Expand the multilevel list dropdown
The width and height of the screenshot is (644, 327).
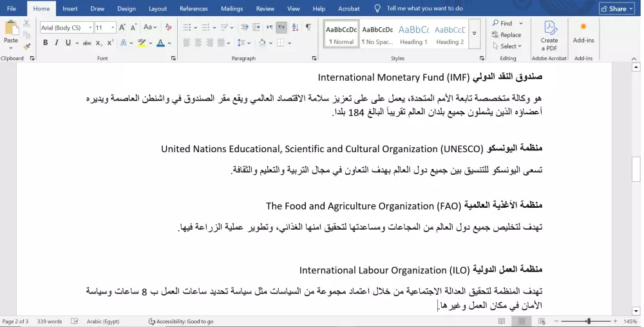pos(232,28)
